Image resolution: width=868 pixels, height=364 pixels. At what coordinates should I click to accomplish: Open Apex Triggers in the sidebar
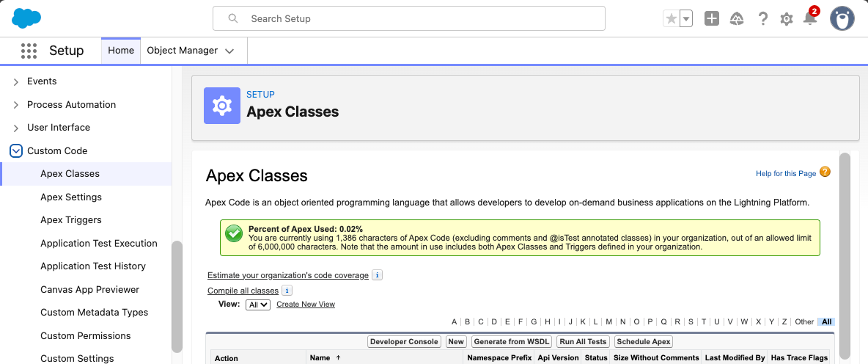71,220
